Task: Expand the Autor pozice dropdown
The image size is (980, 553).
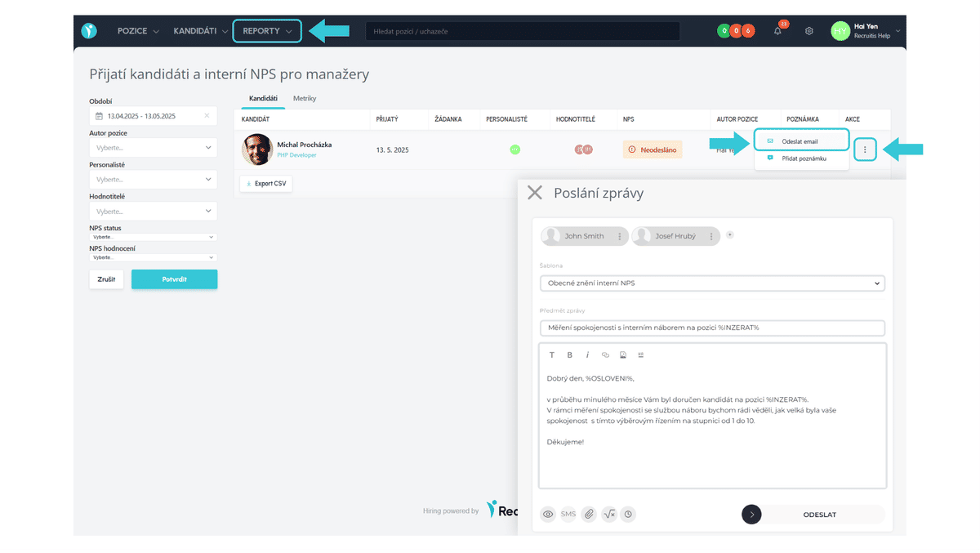Action: (153, 148)
